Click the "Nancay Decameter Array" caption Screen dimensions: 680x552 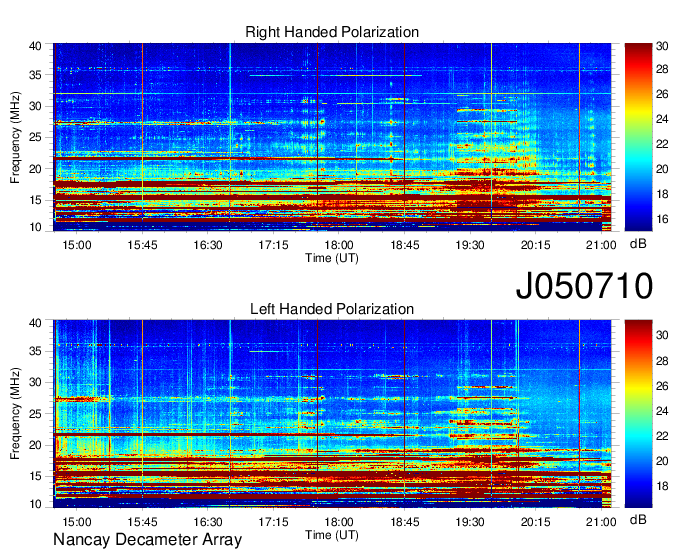(147, 540)
